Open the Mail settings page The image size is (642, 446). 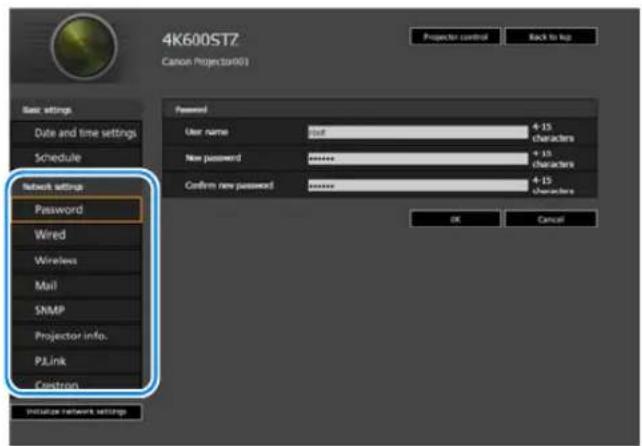coord(77,285)
